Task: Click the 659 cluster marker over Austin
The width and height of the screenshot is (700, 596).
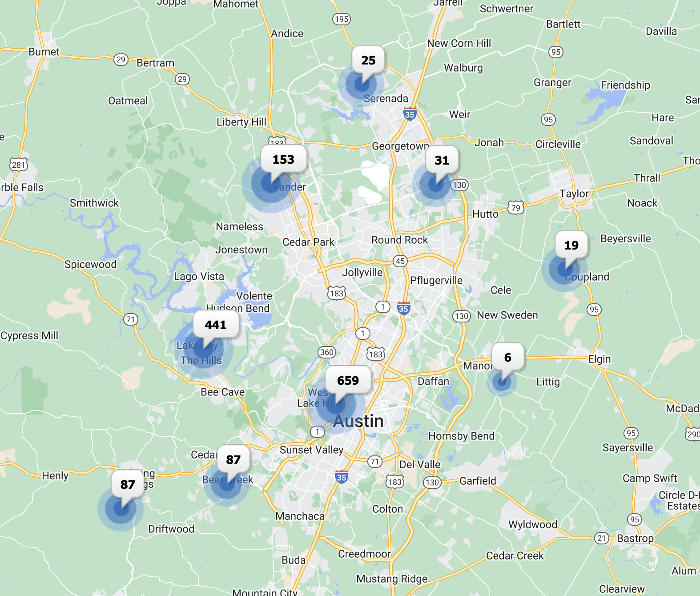Action: click(348, 381)
